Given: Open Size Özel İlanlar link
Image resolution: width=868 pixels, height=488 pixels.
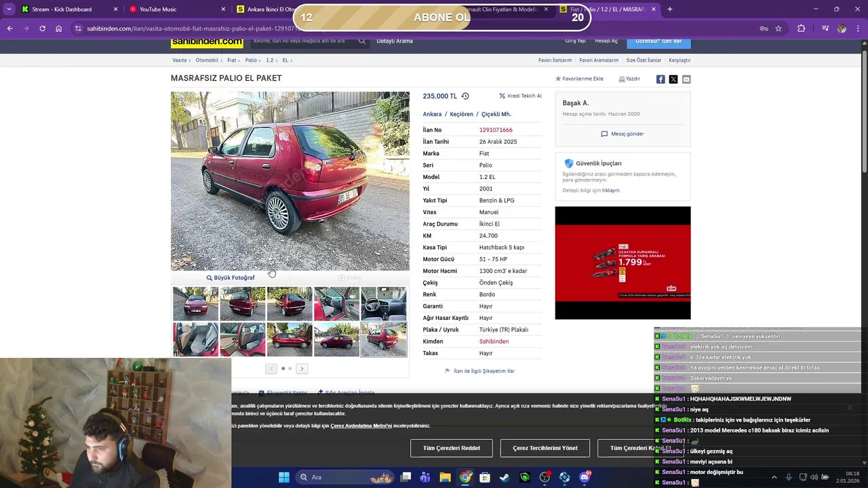Looking at the screenshot, I should click(x=644, y=60).
